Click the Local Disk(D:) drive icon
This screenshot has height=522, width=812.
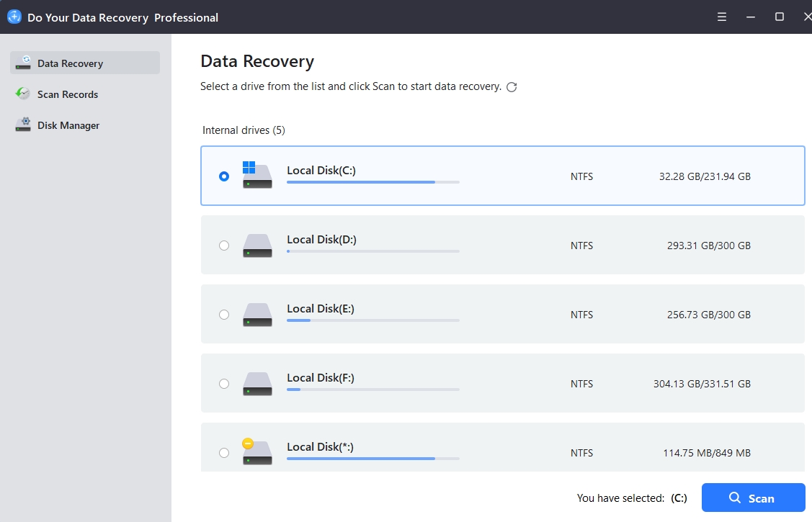[x=257, y=245]
